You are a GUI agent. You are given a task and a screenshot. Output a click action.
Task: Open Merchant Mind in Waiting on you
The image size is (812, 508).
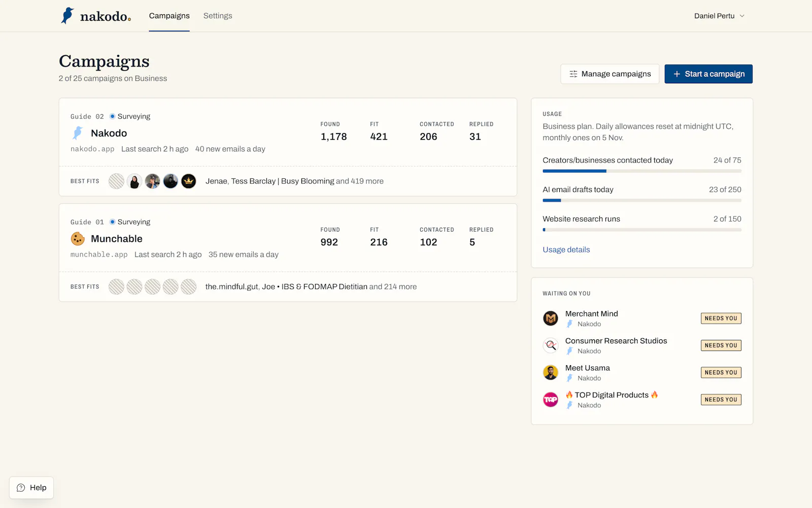pyautogui.click(x=642, y=319)
